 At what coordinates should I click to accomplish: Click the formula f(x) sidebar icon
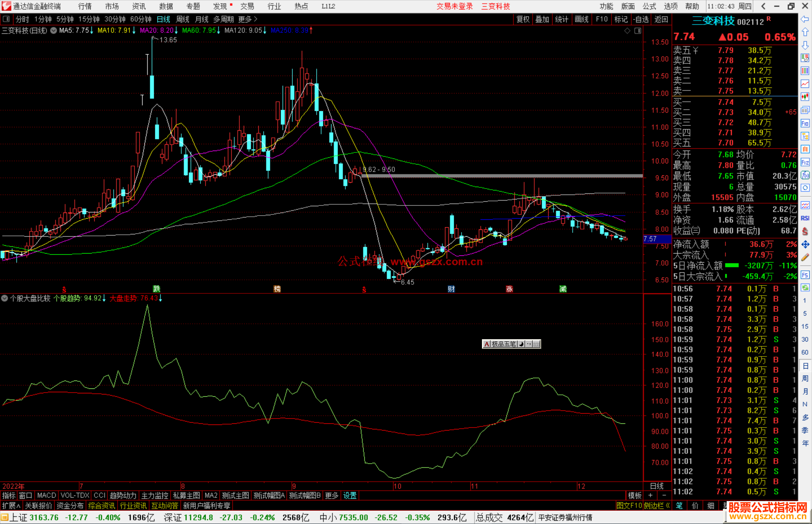(x=805, y=175)
